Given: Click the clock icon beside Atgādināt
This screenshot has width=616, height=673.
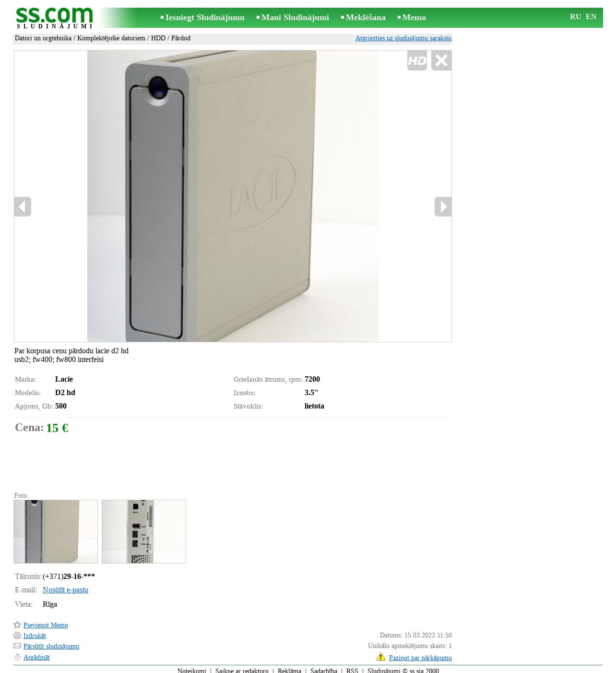Looking at the screenshot, I should [17, 657].
